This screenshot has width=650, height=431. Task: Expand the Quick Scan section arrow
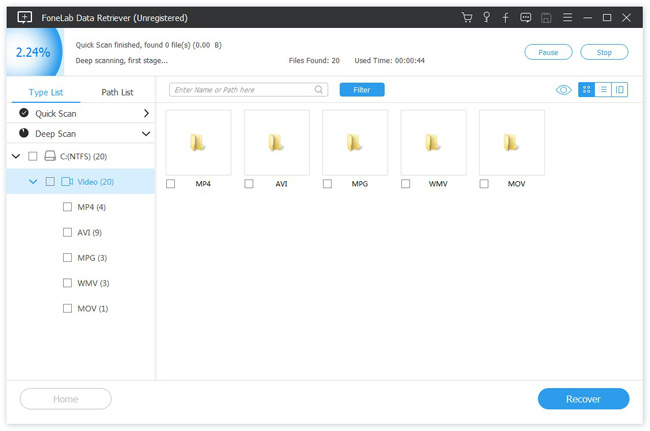coord(146,113)
